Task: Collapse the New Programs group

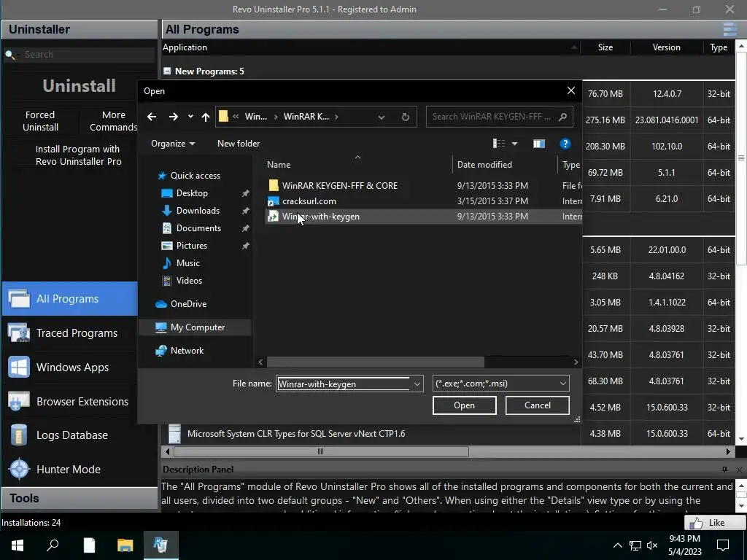Action: click(x=167, y=71)
